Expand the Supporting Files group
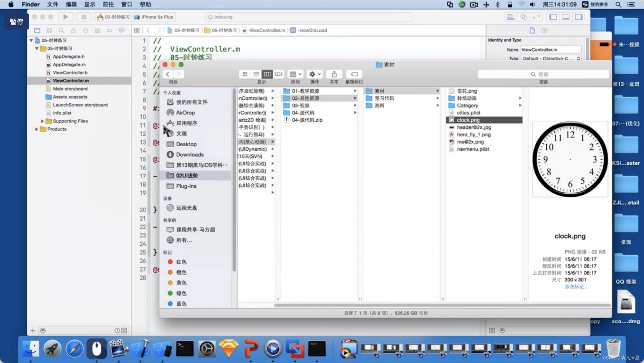Screen dimensions: 644x363 coord(42,121)
